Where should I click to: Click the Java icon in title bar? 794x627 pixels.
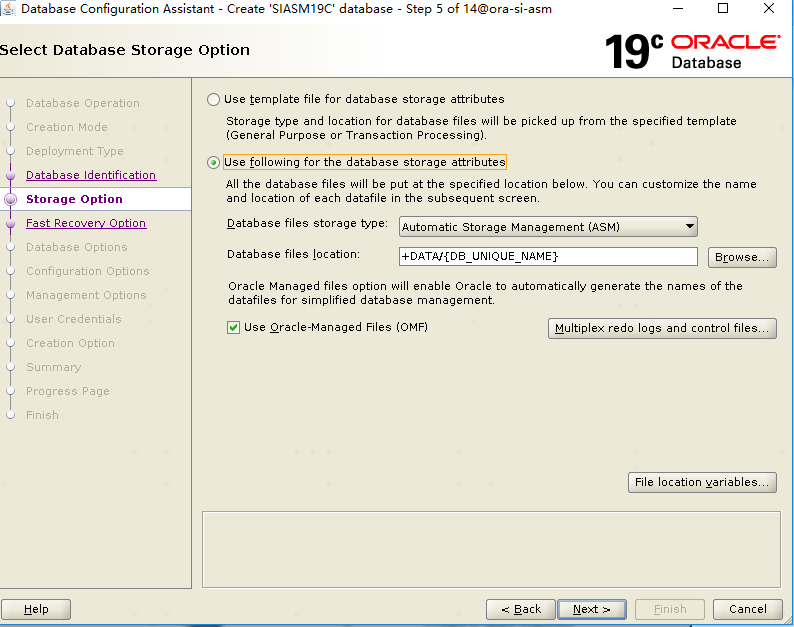coord(8,9)
